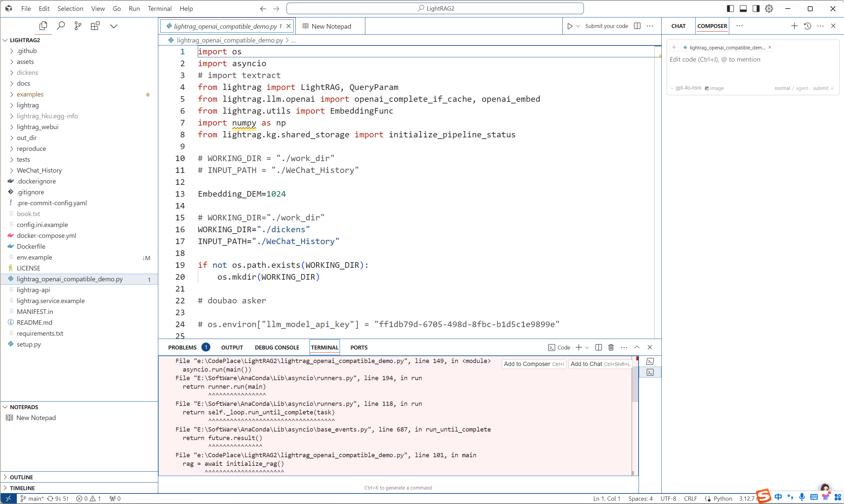Open the Extensions view icon
Screen dimensions: 844x504
click(x=95, y=26)
